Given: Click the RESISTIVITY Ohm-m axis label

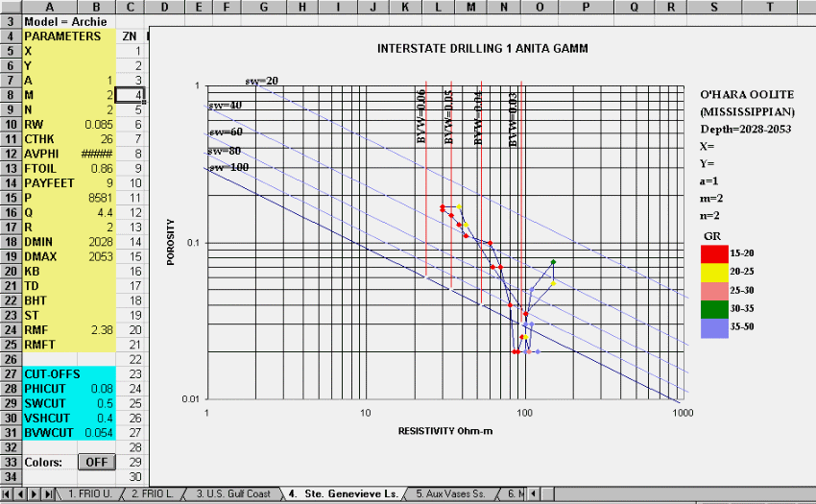Looking at the screenshot, I should click(444, 431).
